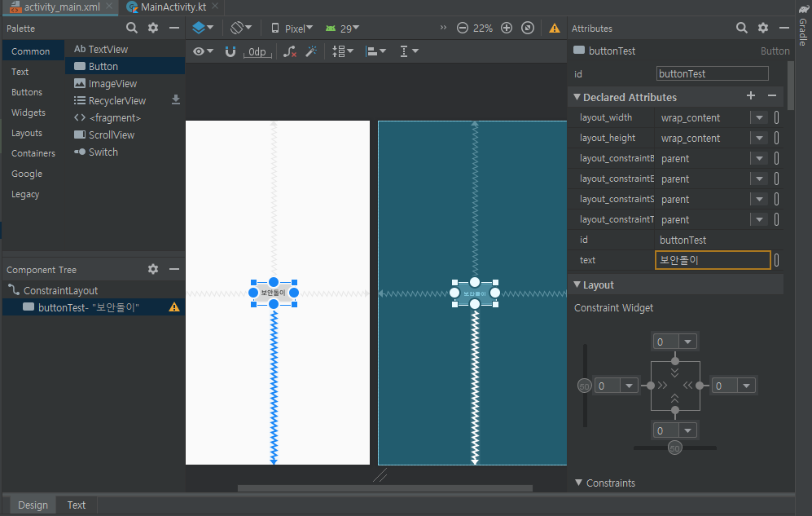Minimize the Attributes panel
Image resolution: width=812 pixels, height=516 pixels.
coord(784,28)
